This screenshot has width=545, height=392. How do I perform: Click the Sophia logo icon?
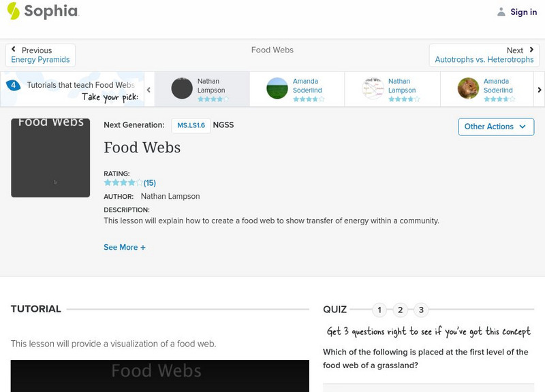pyautogui.click(x=13, y=11)
